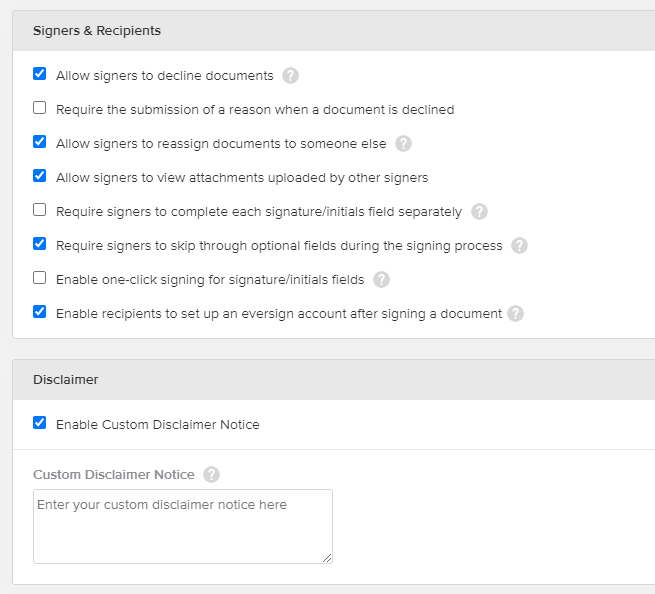The width and height of the screenshot is (655, 594).
Task: Click help icon beside 'Allow signers to decline documents'
Action: (290, 75)
